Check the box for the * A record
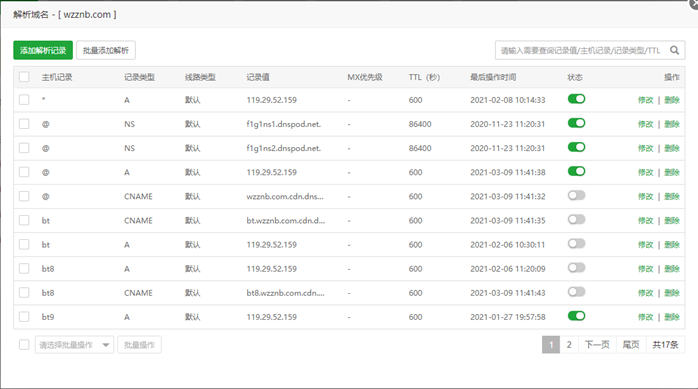The width and height of the screenshot is (698, 389). click(x=24, y=100)
